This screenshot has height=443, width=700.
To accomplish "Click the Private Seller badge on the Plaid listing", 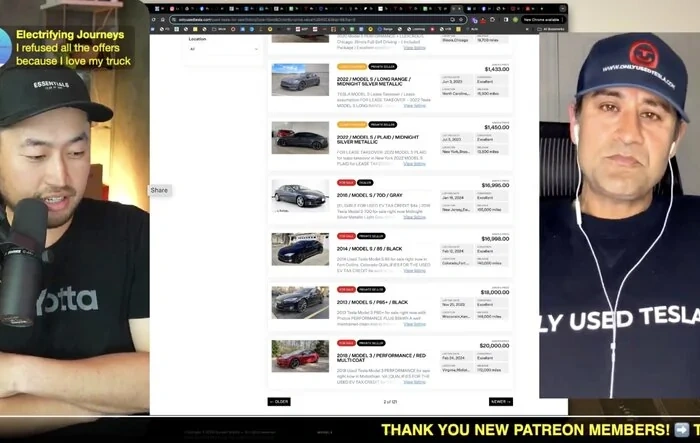I will (383, 125).
